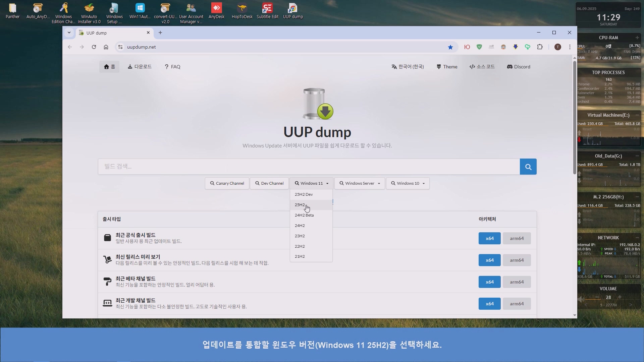This screenshot has height=362, width=644.
Task: Click the Dev Channel button
Action: pos(269,183)
